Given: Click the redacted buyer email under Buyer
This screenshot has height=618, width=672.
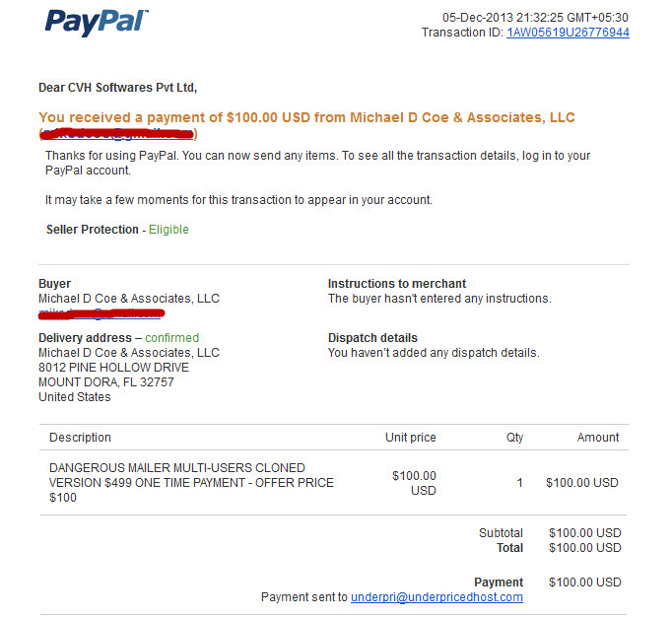Looking at the screenshot, I should 101,313.
